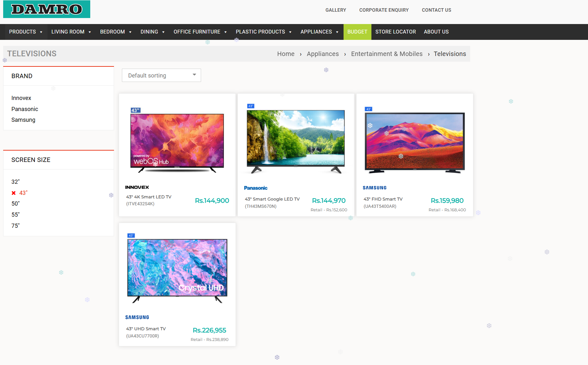Click the DAMRO logo
The height and width of the screenshot is (365, 588).
pos(47,9)
